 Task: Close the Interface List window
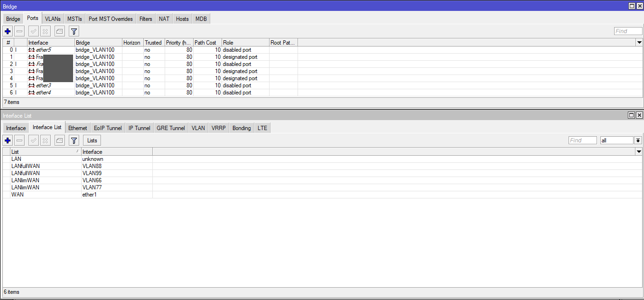(639, 115)
